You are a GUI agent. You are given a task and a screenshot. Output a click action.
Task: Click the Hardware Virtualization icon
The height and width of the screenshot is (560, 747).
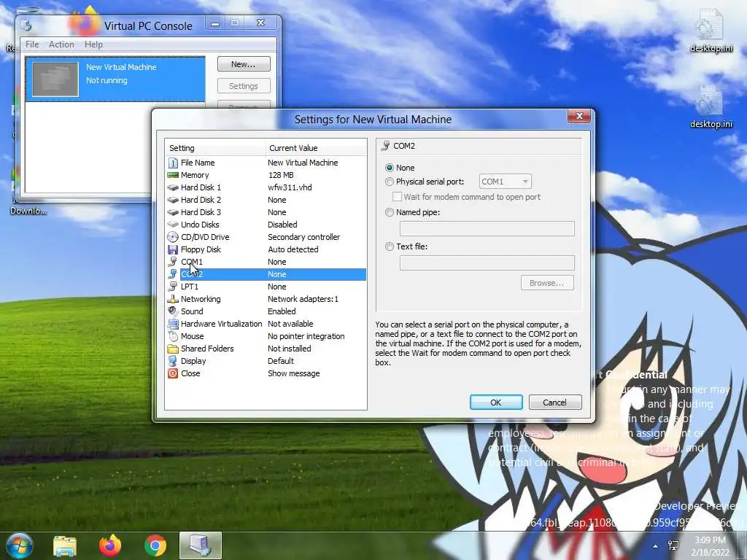point(173,324)
